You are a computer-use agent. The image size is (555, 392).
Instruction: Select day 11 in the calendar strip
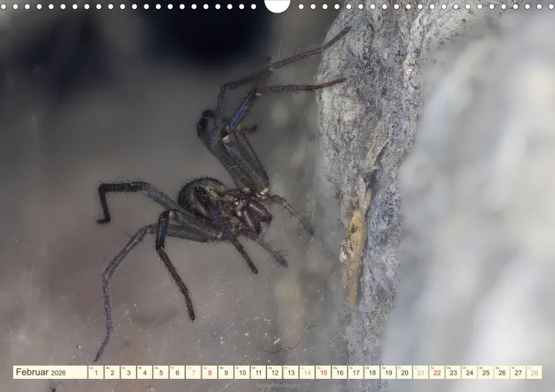pos(258,372)
